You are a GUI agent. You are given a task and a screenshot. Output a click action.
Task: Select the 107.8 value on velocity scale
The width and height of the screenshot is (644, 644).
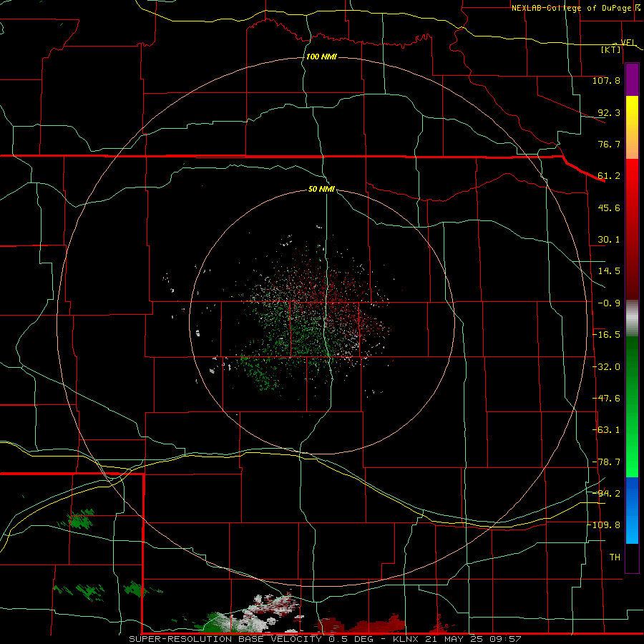pyautogui.click(x=606, y=80)
